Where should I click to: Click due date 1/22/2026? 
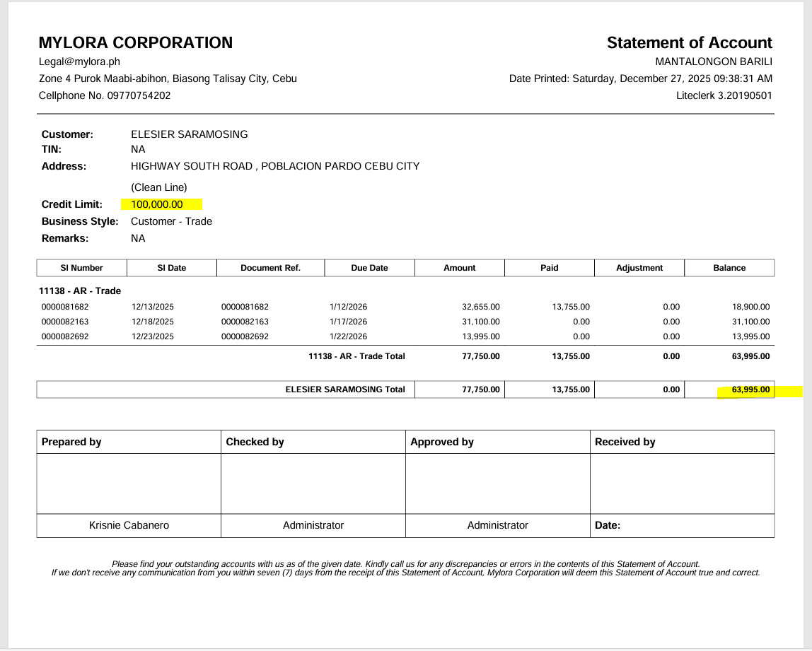348,336
